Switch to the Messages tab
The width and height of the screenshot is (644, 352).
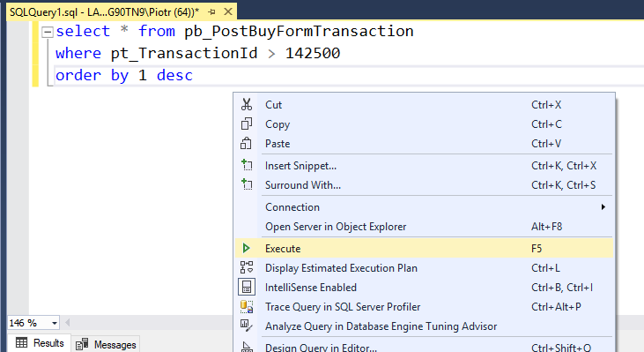[106, 344]
